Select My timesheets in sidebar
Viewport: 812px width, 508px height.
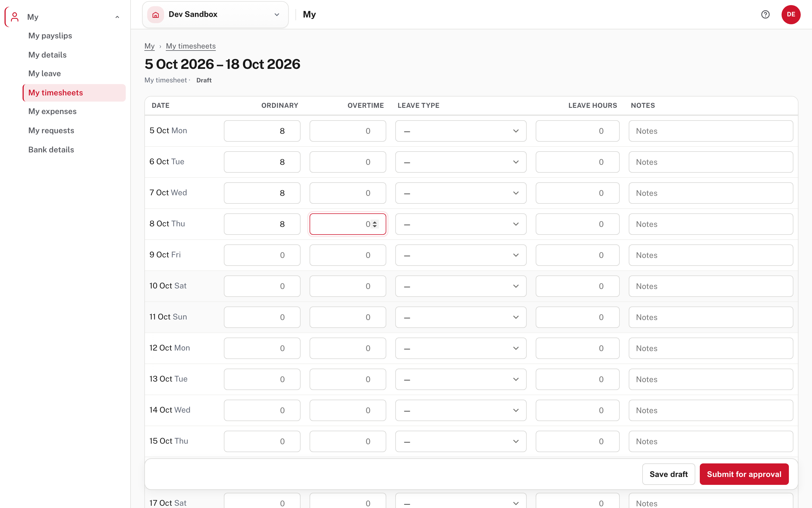(74, 93)
